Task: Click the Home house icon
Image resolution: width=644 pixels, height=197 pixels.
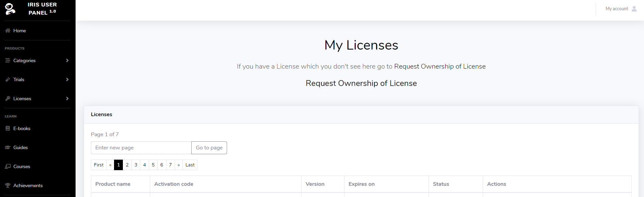Action: (x=8, y=31)
